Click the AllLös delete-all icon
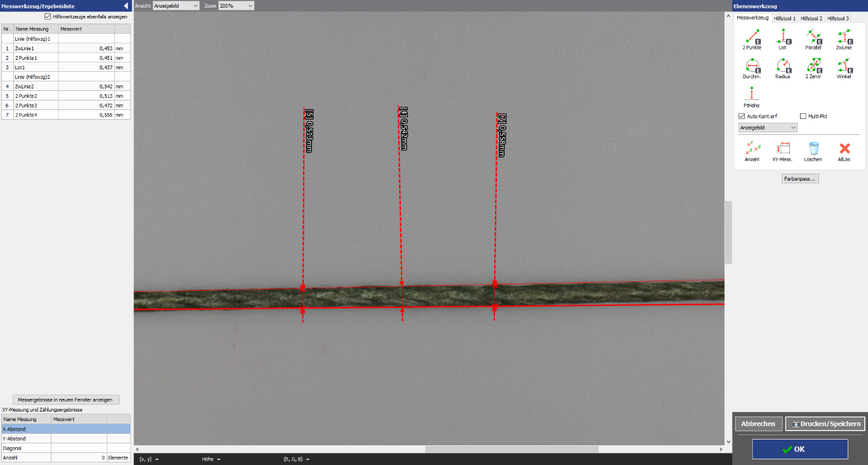 click(x=844, y=149)
